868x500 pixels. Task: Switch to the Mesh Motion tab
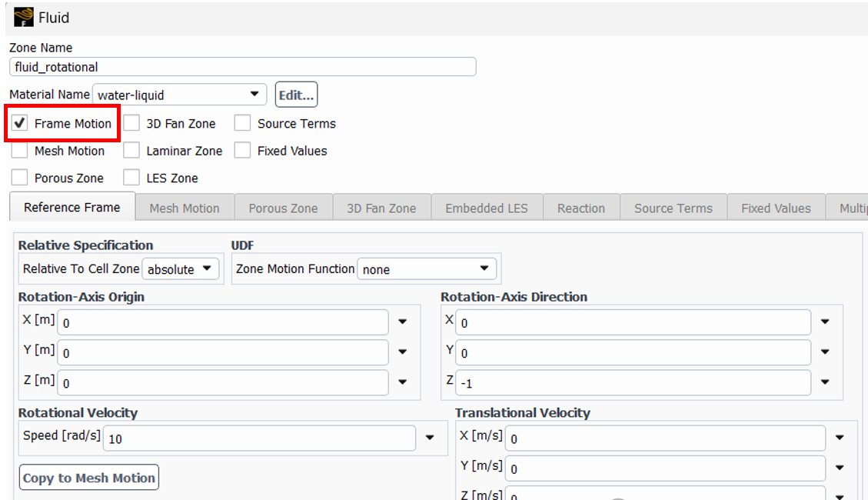tap(185, 208)
